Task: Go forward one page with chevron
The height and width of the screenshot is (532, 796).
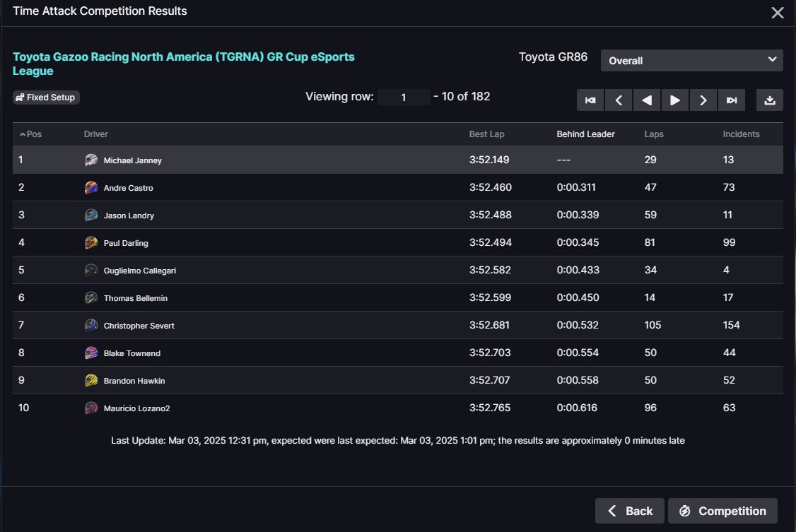Action: coord(703,100)
